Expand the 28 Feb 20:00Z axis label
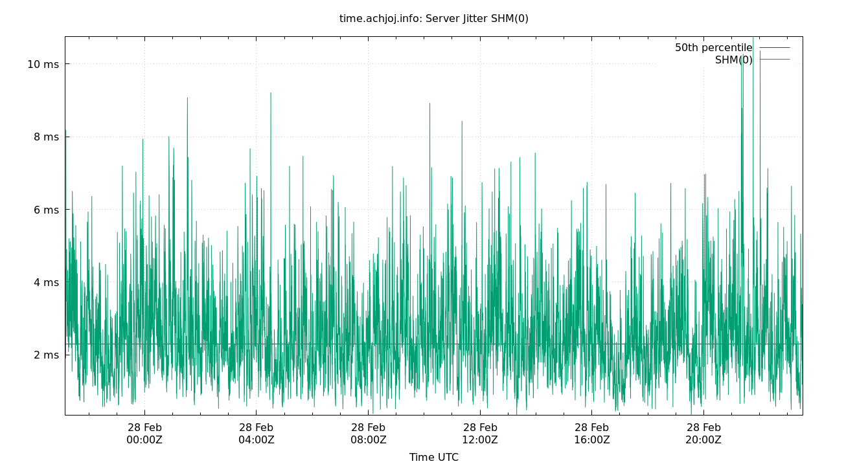868x466 pixels. (x=703, y=432)
